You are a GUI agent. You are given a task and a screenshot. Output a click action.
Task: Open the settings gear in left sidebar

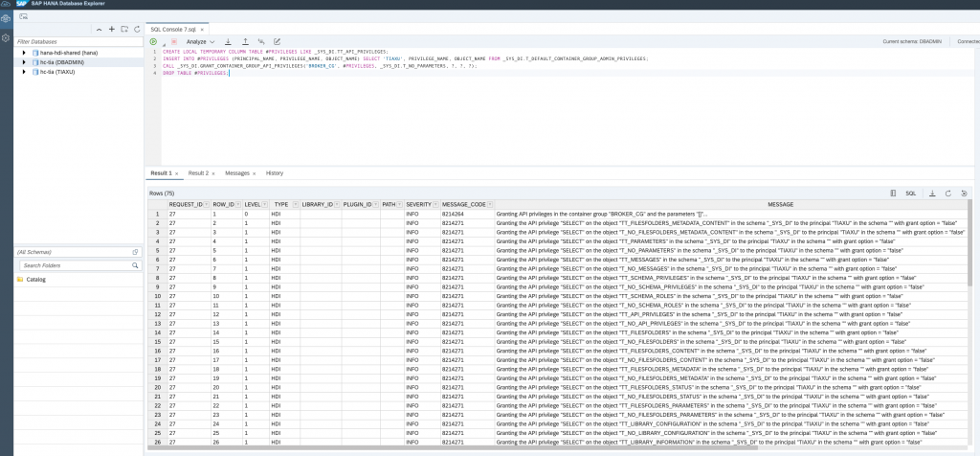click(6, 38)
